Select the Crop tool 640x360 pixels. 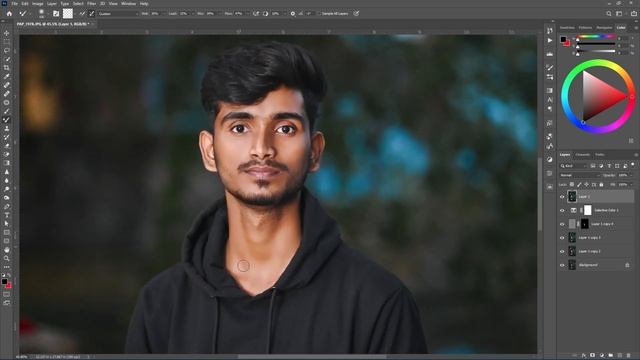click(x=7, y=68)
